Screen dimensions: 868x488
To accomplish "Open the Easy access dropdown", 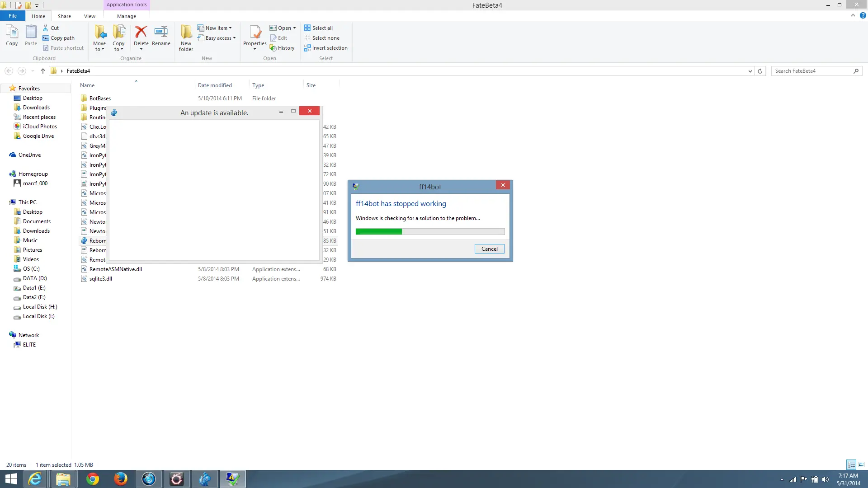I will click(x=234, y=38).
